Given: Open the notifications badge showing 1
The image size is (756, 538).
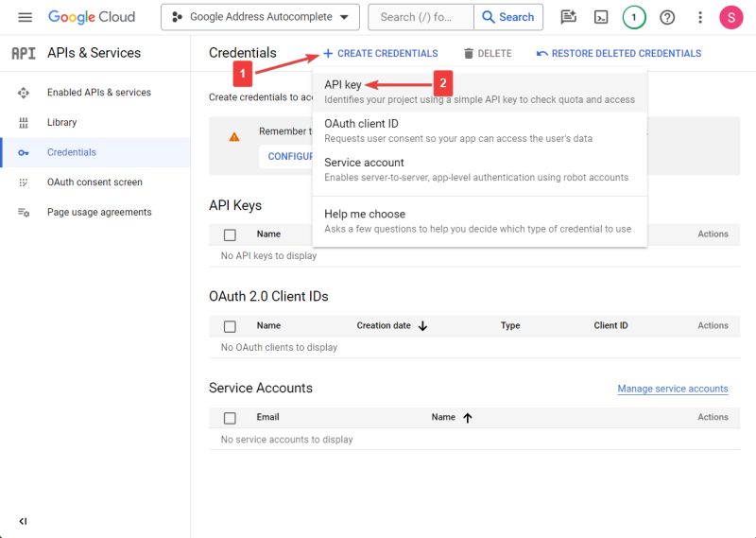Looking at the screenshot, I should pyautogui.click(x=633, y=17).
